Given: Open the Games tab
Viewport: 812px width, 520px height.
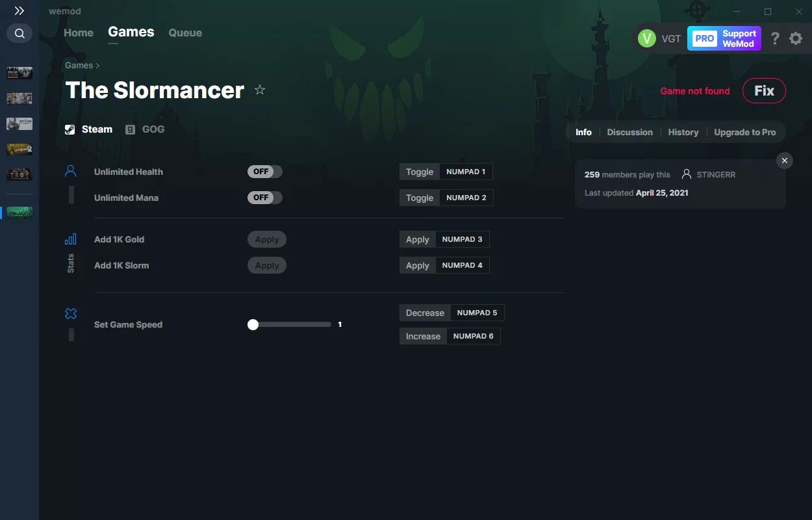Looking at the screenshot, I should point(131,32).
